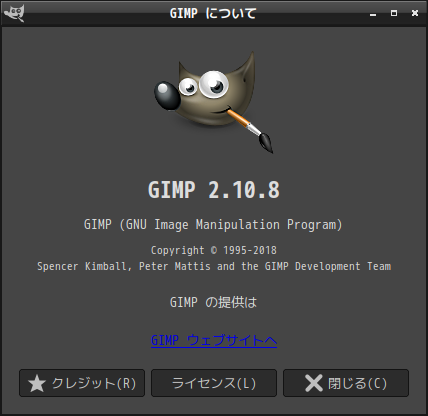Click the GIMP について window title
This screenshot has width=428, height=416.
(x=213, y=14)
